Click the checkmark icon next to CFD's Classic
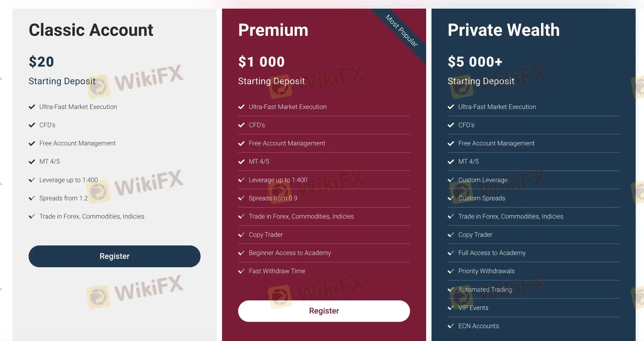The width and height of the screenshot is (644, 341). [32, 125]
